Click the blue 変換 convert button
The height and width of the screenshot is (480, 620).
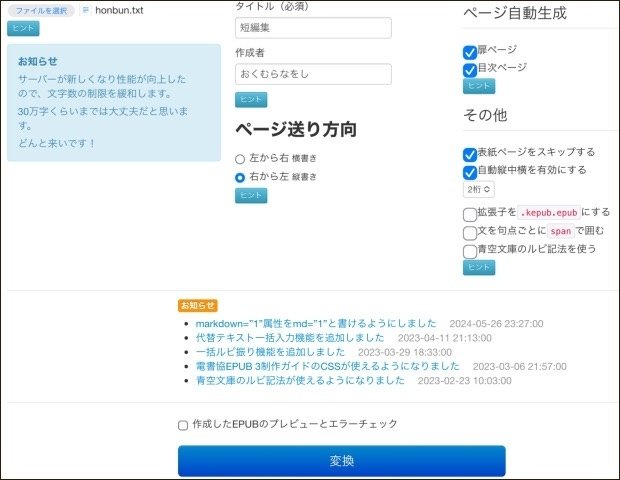pos(342,461)
